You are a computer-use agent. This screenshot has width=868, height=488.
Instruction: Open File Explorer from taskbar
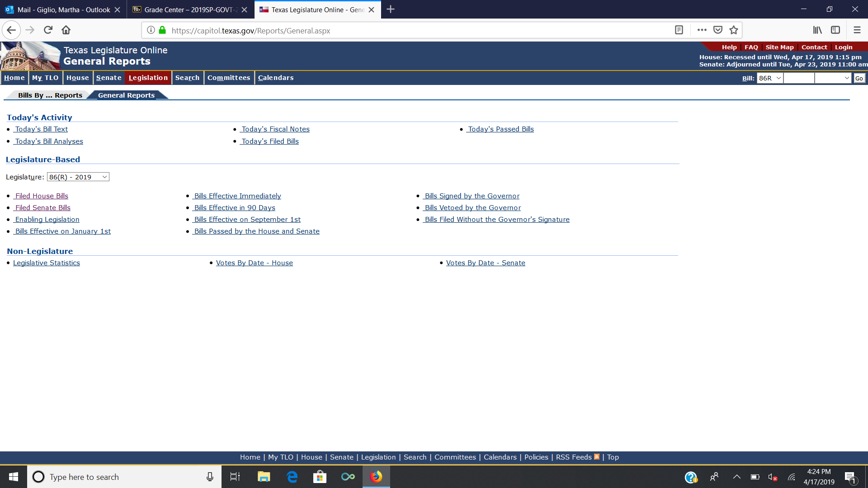point(264,477)
